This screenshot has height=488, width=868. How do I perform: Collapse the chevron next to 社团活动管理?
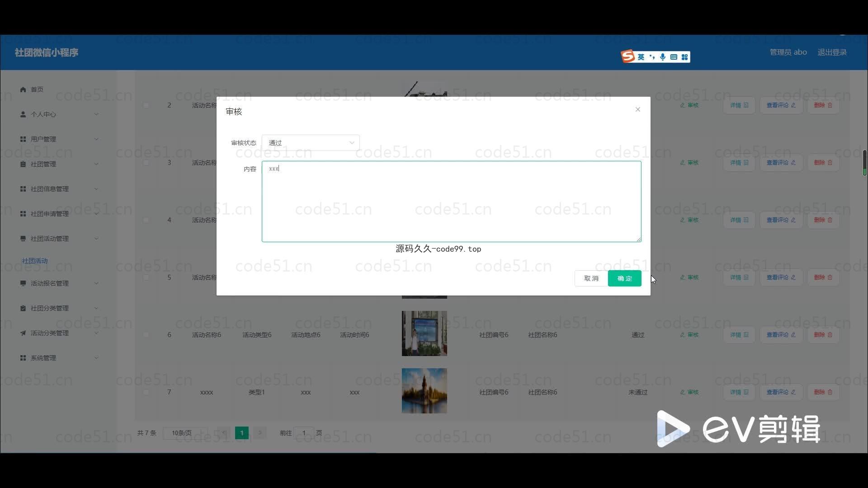pos(96,239)
